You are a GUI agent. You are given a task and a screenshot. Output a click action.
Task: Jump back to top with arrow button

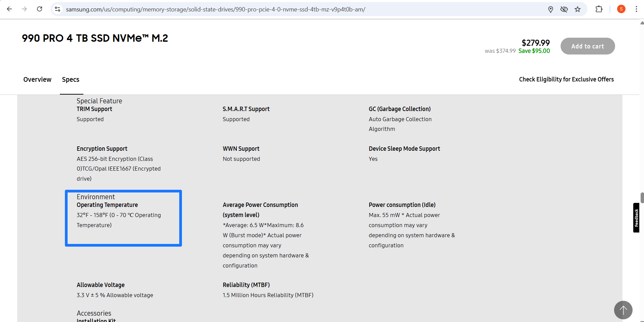click(x=623, y=310)
